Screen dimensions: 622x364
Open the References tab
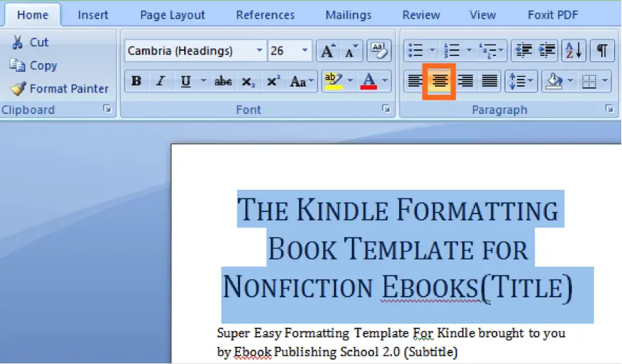tap(265, 15)
